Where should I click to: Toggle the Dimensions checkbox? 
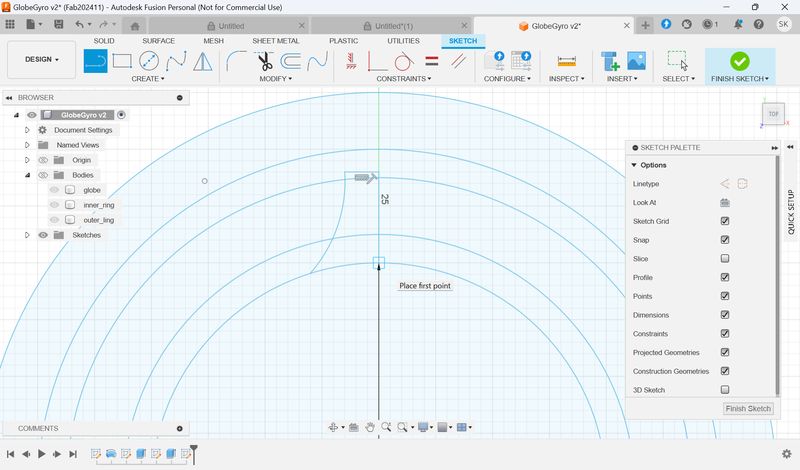click(724, 315)
